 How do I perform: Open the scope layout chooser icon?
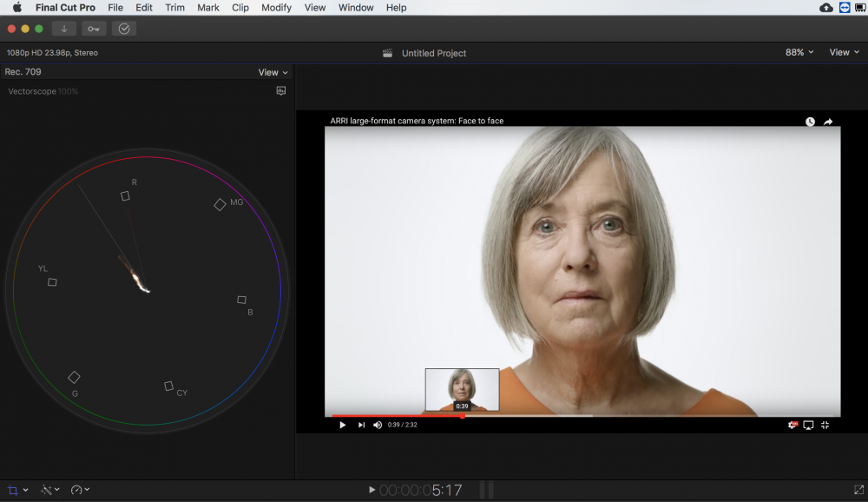coord(281,91)
